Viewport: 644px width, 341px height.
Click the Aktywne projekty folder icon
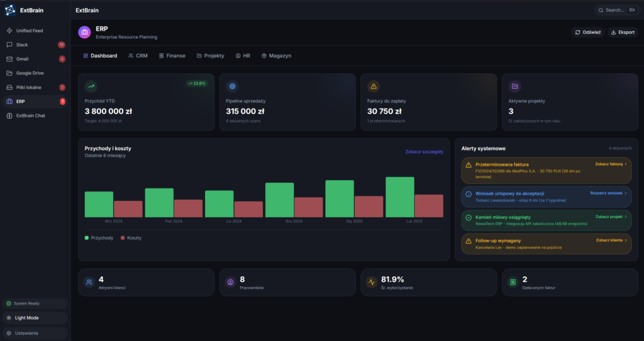[x=515, y=86]
